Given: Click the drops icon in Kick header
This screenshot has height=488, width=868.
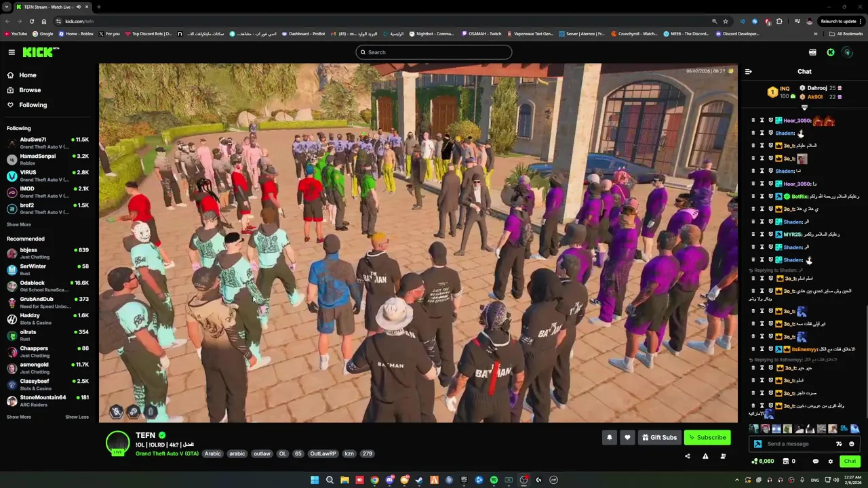Looking at the screenshot, I should (x=812, y=52).
